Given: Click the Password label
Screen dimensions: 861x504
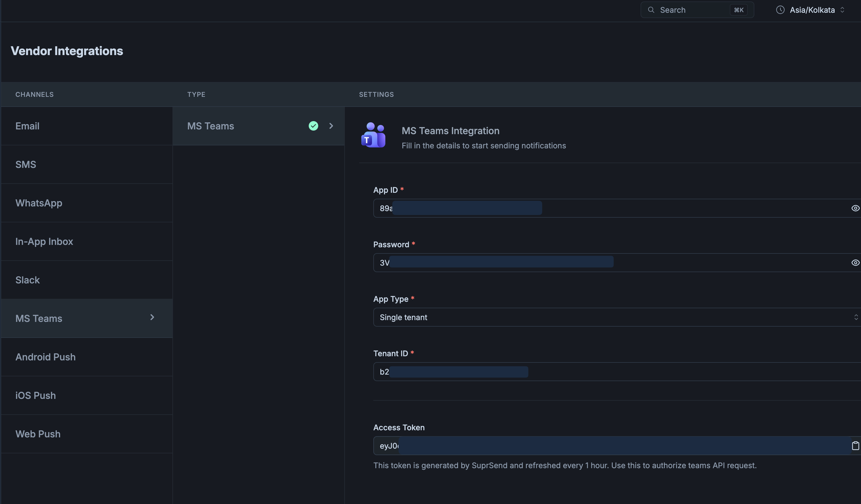Looking at the screenshot, I should point(391,245).
